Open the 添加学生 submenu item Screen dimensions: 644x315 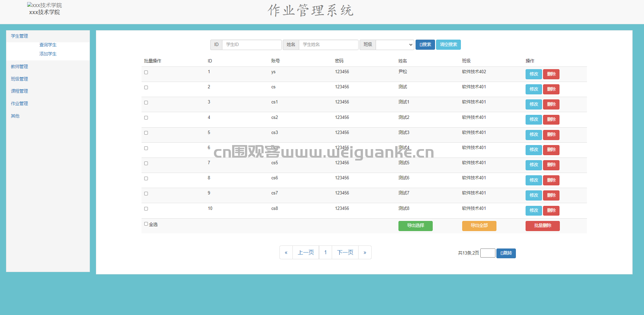click(48, 54)
